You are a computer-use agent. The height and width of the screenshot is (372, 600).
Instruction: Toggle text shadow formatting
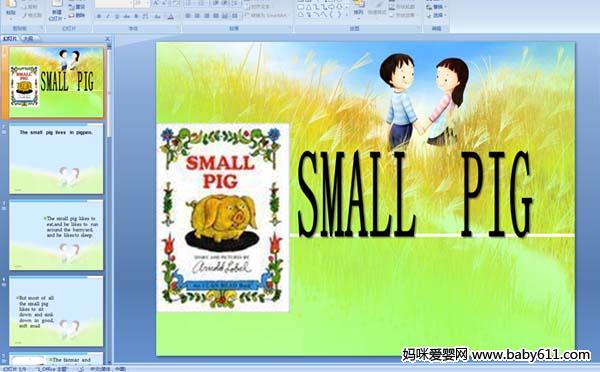(136, 16)
